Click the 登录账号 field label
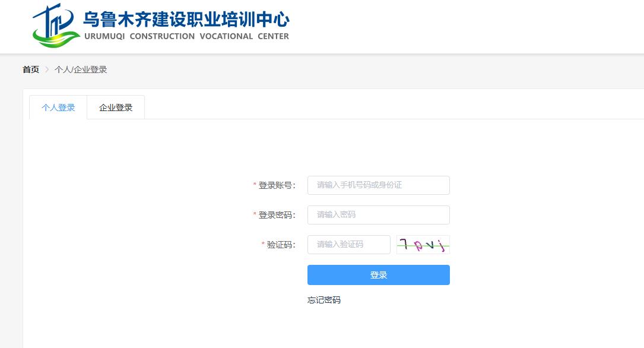This screenshot has height=348, width=644. tap(277, 185)
